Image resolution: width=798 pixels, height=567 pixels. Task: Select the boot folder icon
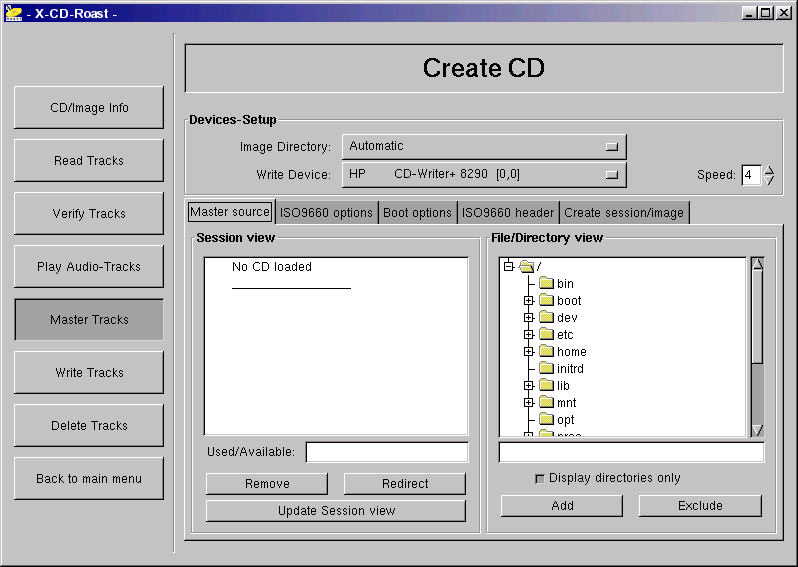click(546, 300)
